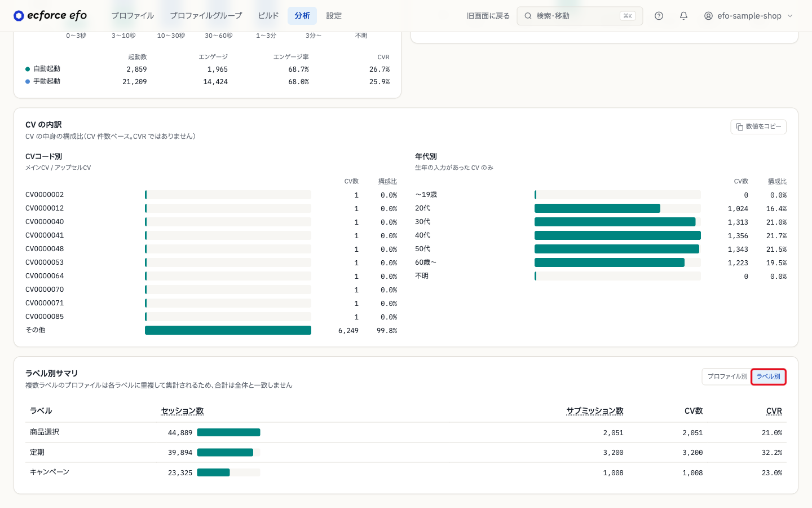The height and width of the screenshot is (508, 812).
Task: Click the 32.2% CVR value
Action: point(772,453)
